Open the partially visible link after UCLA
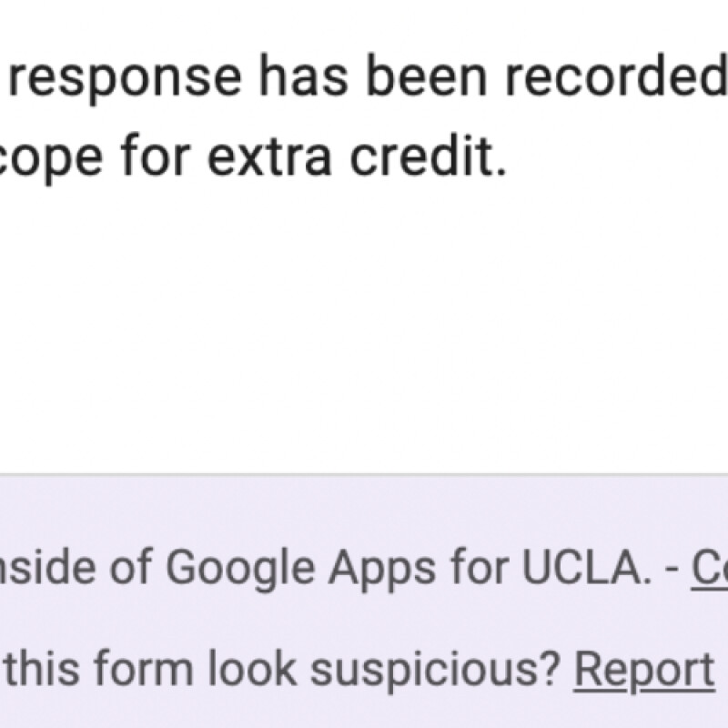The image size is (728, 728). click(710, 569)
